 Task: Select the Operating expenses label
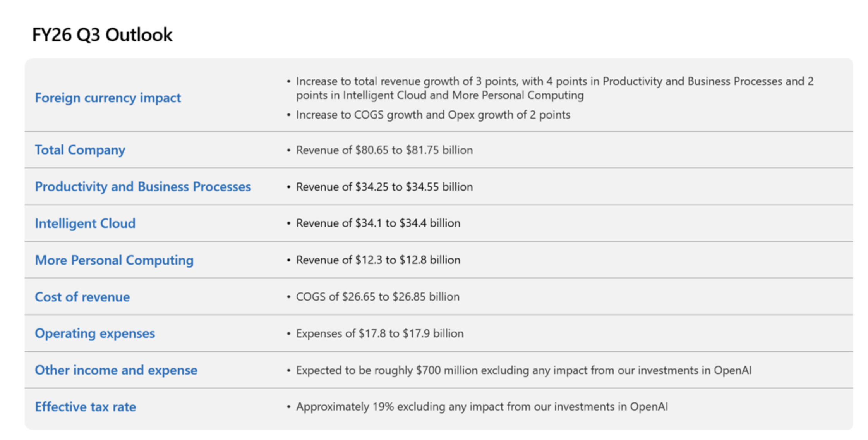(95, 333)
